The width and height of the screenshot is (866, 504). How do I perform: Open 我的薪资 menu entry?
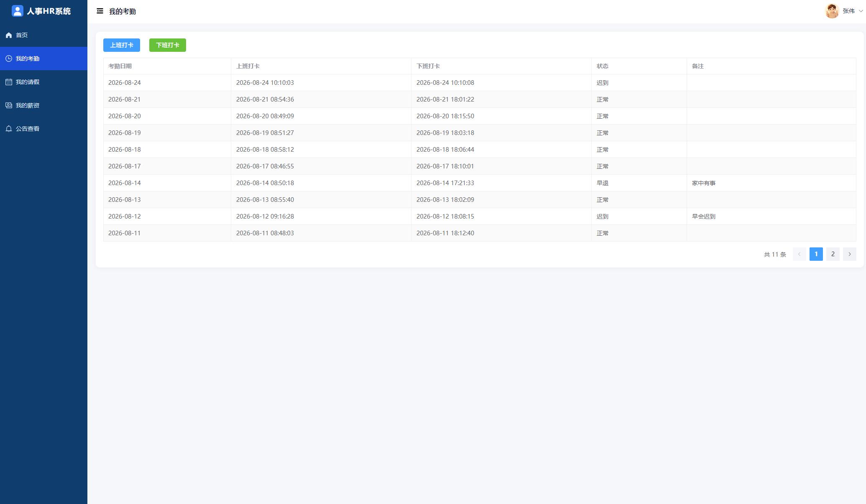(43, 105)
